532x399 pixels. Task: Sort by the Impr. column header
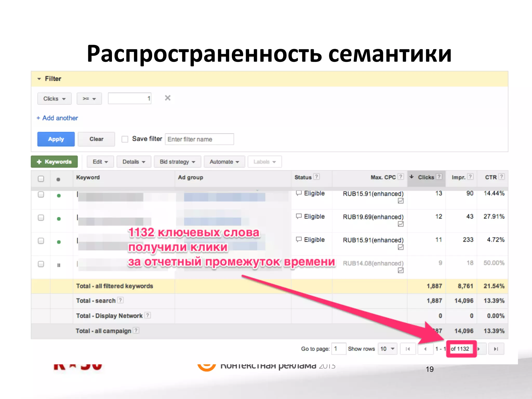(x=458, y=177)
